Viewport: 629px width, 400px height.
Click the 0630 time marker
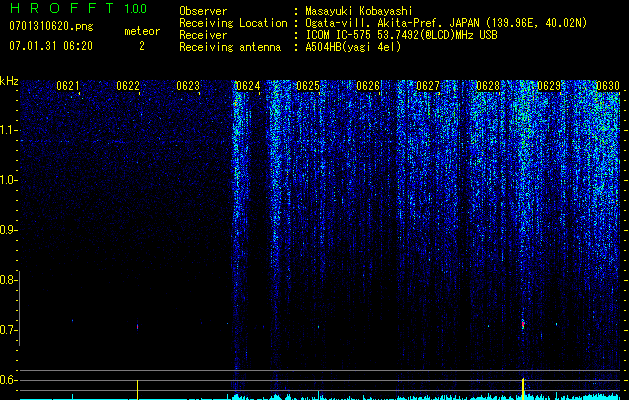608,86
